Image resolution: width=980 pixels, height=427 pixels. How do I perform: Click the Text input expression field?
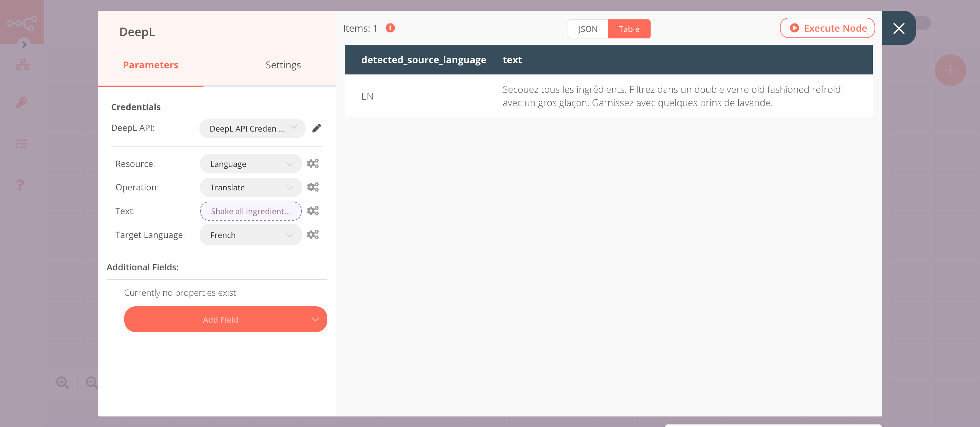[251, 211]
